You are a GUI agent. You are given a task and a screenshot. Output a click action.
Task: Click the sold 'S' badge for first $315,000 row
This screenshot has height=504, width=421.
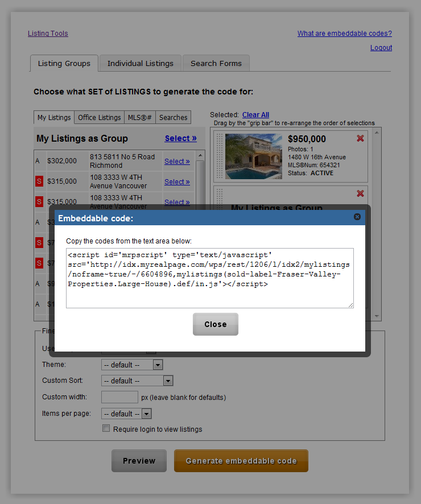coord(39,181)
